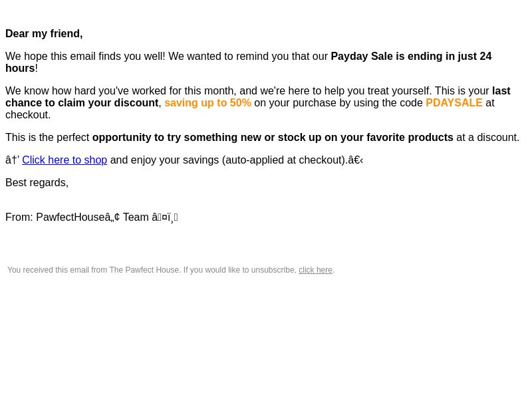Click the 'Dear my friend,' greeting
This screenshot has height=399, width=532.
[x=44, y=34]
